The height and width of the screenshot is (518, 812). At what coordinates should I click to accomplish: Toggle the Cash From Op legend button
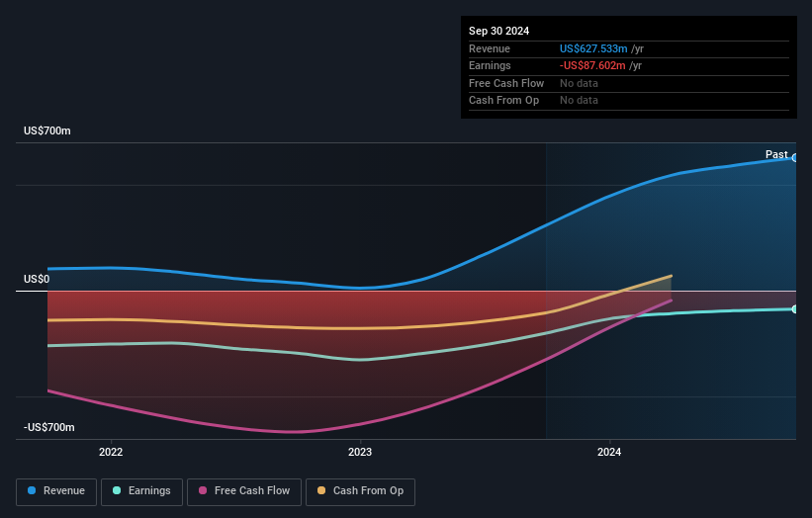[x=360, y=491]
